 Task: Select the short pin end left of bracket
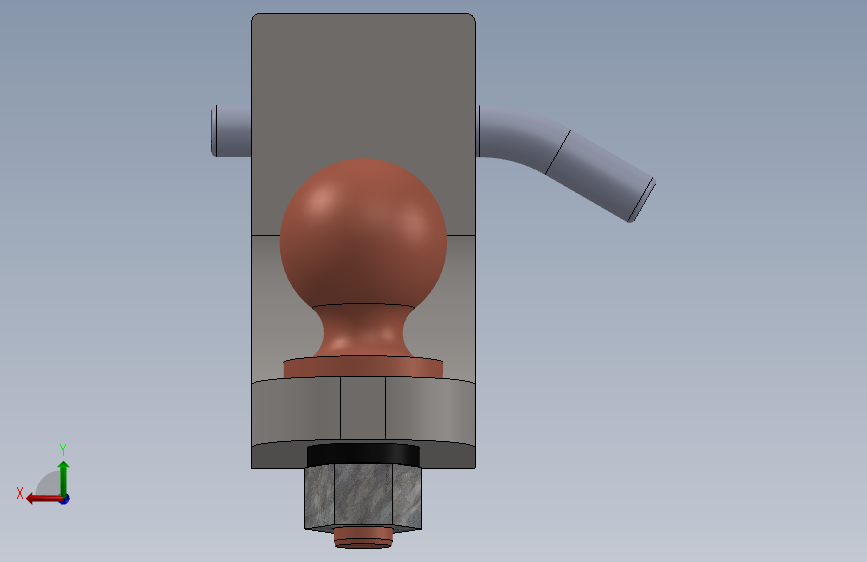point(231,131)
